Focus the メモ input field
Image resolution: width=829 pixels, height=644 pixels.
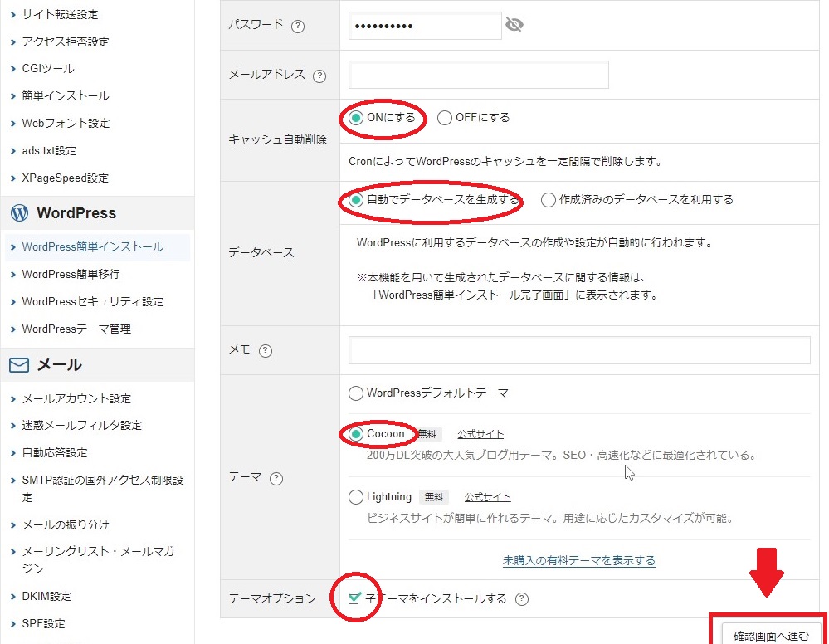(579, 350)
